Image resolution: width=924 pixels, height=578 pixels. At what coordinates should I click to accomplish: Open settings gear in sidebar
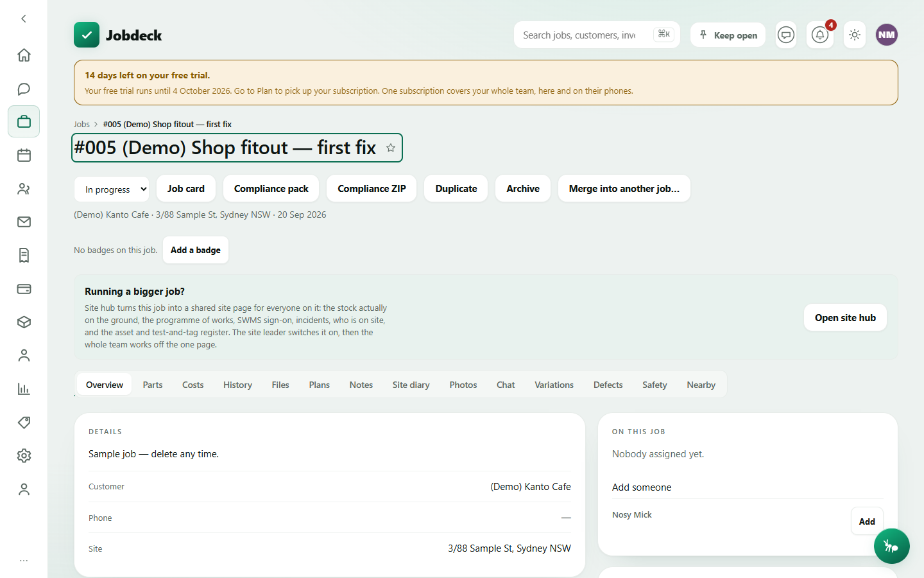click(24, 456)
